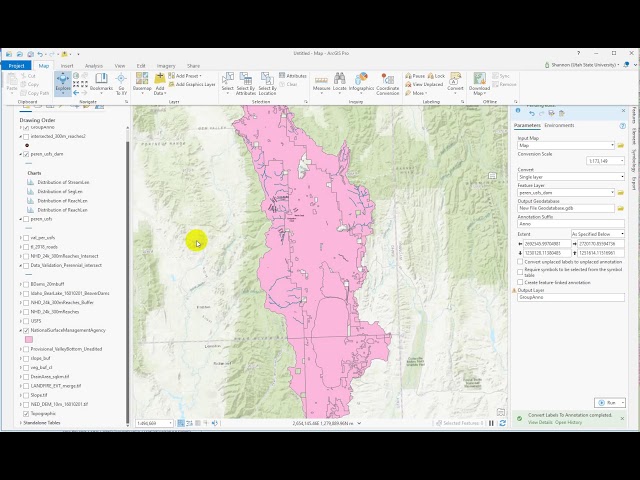Switch to the Environments tab
Image resolution: width=640 pixels, height=480 pixels.
point(559,125)
